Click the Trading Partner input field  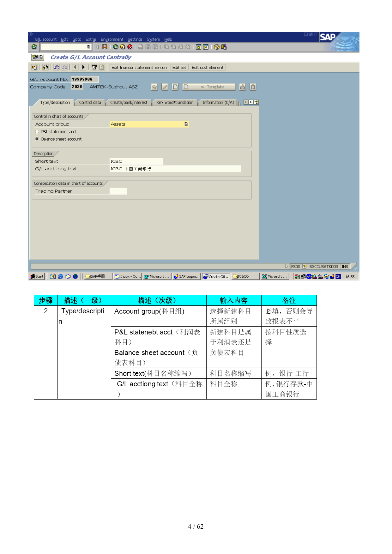118,191
